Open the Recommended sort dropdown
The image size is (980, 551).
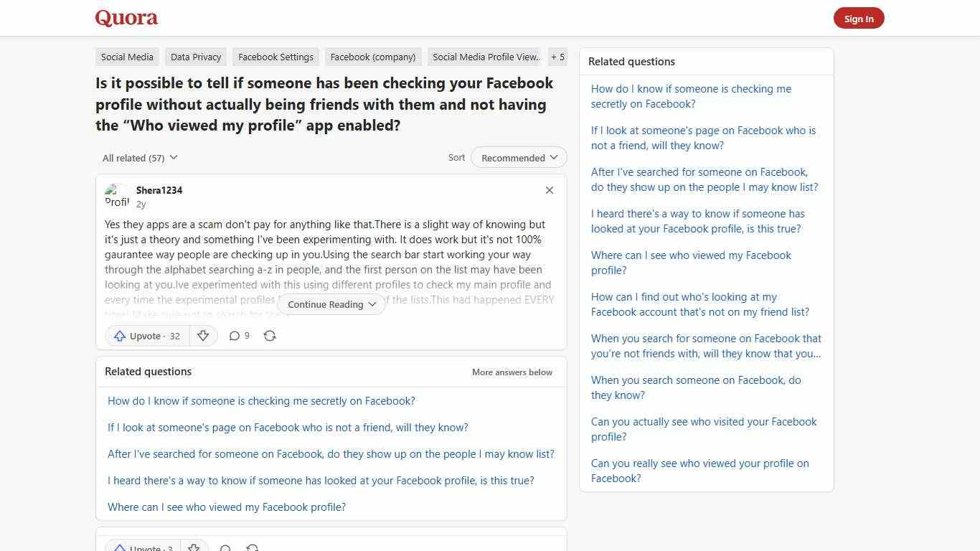click(518, 157)
